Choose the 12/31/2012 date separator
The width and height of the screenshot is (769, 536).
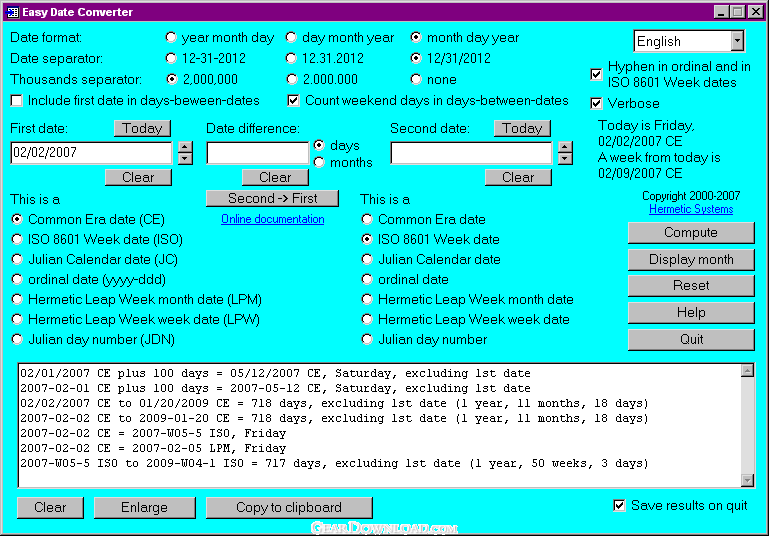click(416, 58)
